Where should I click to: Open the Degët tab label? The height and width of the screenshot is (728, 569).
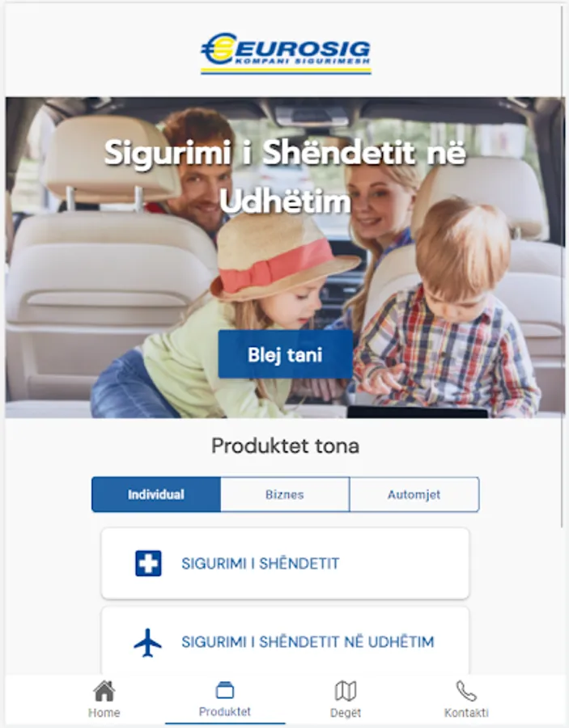pos(346,713)
